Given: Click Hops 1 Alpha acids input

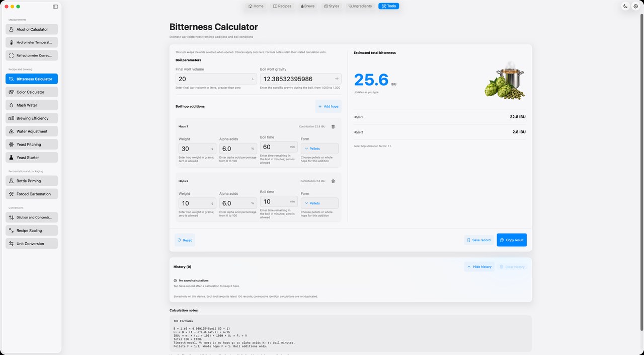Looking at the screenshot, I should pyautogui.click(x=238, y=149).
